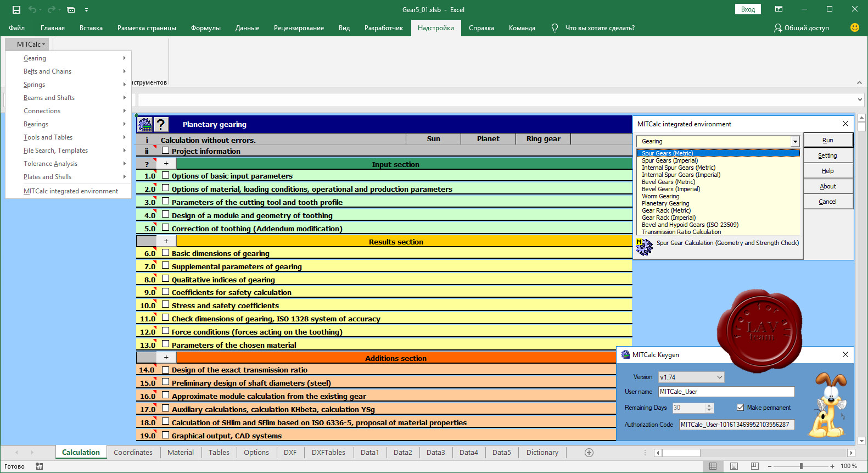The image size is (868, 473).
Task: Uncheck Make permanent in the Keygen
Action: point(740,408)
